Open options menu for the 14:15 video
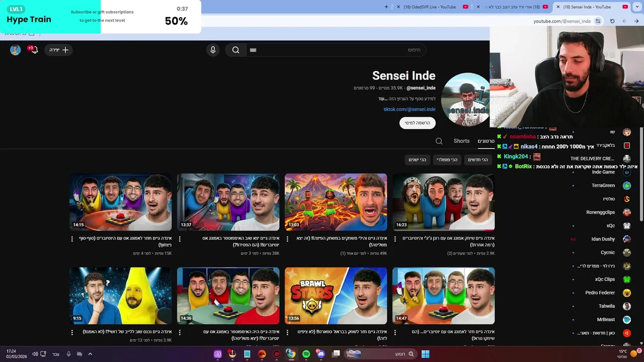This screenshot has width=644, height=362. pos(72,239)
